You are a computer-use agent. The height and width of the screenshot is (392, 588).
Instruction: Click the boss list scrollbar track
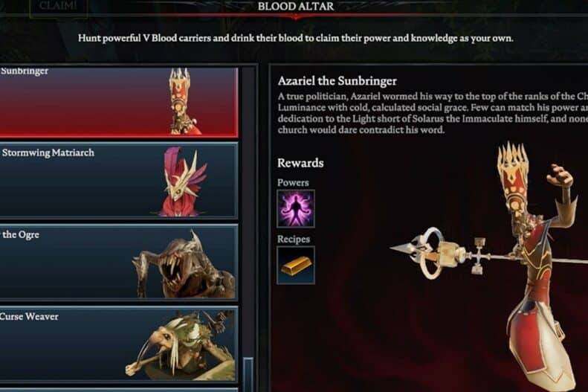(x=248, y=229)
